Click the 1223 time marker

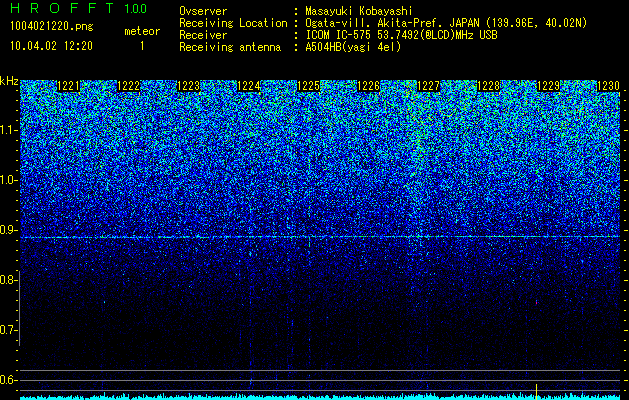point(189,86)
